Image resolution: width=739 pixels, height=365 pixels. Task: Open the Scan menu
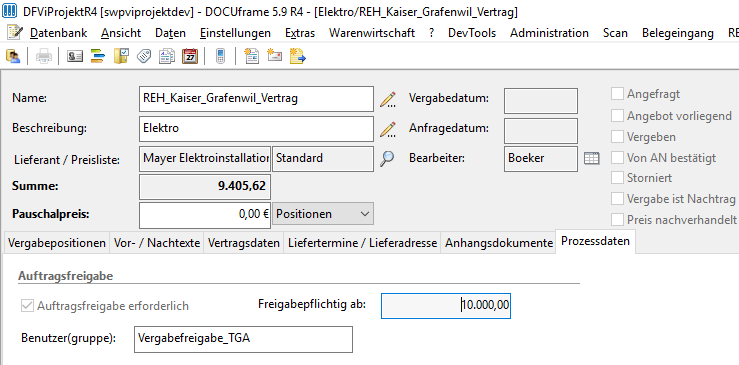pyautogui.click(x=615, y=33)
